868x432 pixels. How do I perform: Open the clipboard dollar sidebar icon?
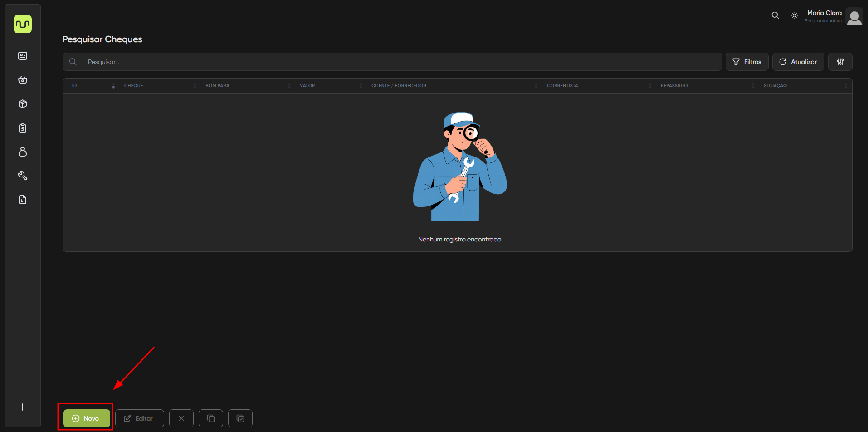pos(23,128)
